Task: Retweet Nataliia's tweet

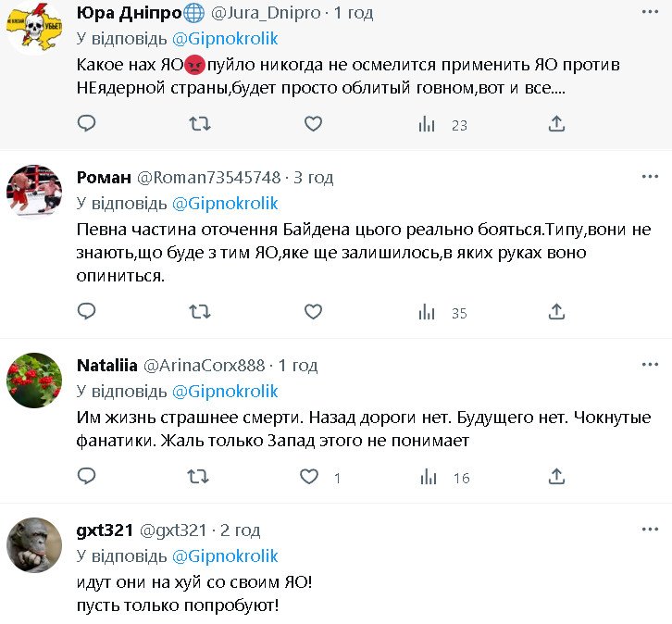Action: pyautogui.click(x=199, y=477)
